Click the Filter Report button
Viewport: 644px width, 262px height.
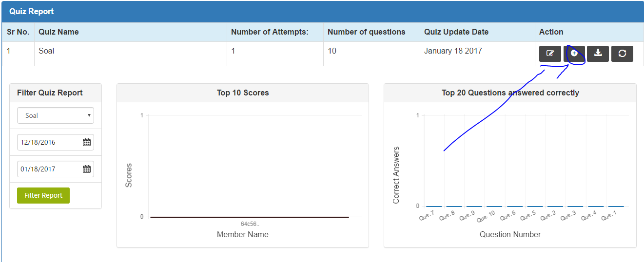tap(43, 195)
